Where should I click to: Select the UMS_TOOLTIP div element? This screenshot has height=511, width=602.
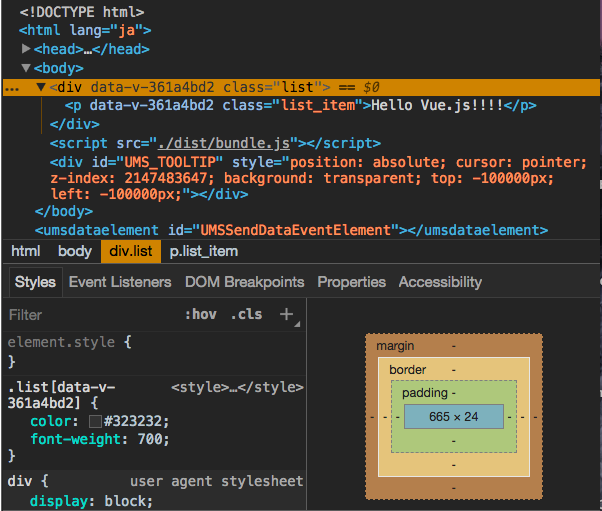pyautogui.click(x=318, y=178)
